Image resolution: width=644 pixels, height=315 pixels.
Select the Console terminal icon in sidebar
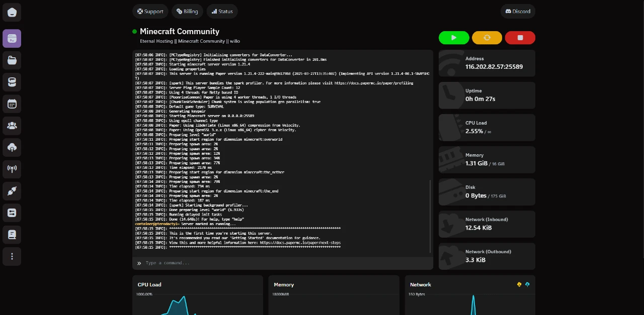click(12, 38)
